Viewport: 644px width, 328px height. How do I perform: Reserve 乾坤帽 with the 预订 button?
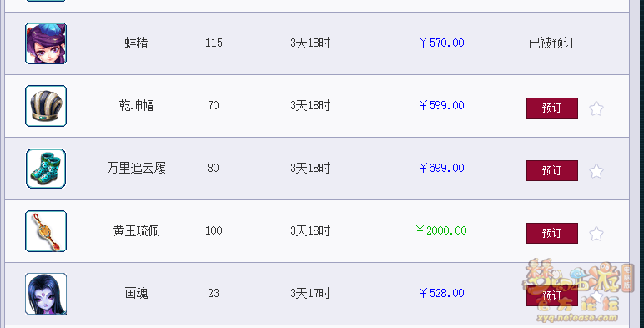pos(552,108)
